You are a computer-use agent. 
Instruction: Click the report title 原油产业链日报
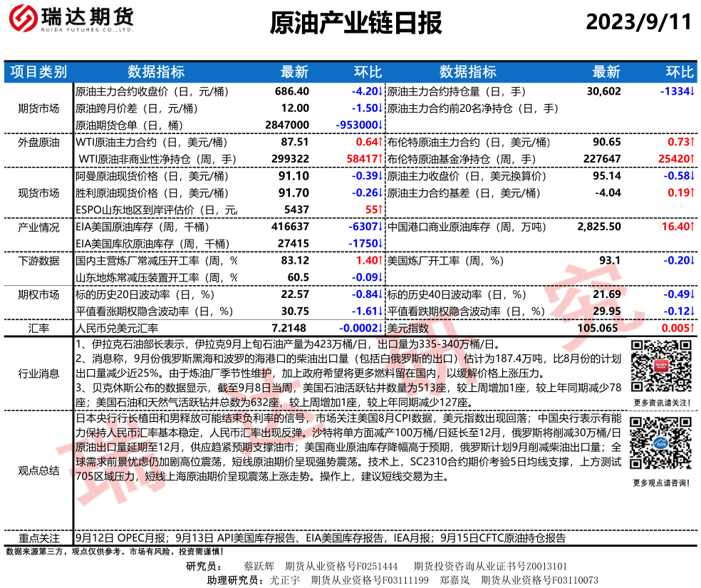click(355, 23)
